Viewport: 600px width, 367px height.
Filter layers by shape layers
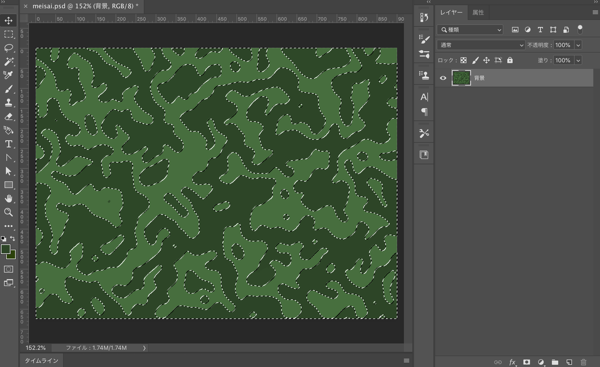pos(553,29)
